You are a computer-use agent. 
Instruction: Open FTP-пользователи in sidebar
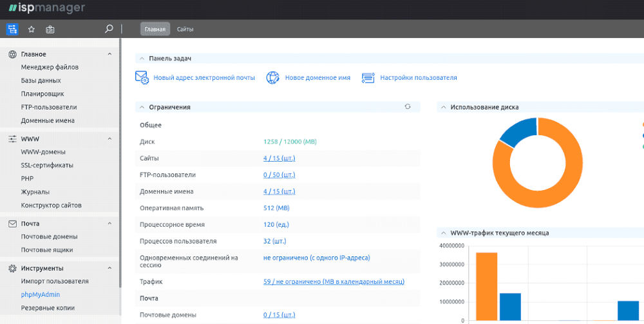[49, 107]
